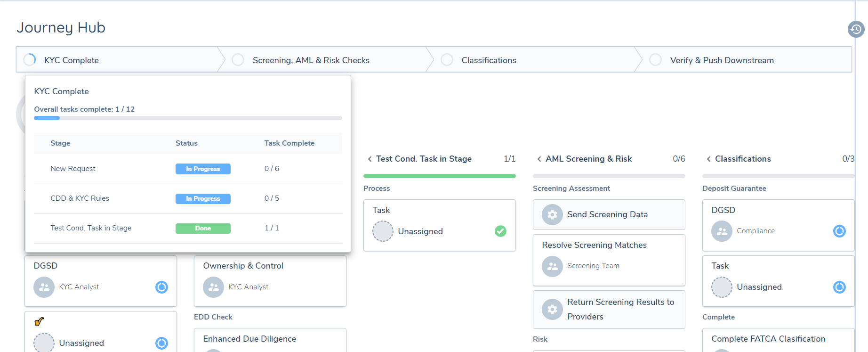Open the Enhanced Due Diligence task

(x=249, y=339)
